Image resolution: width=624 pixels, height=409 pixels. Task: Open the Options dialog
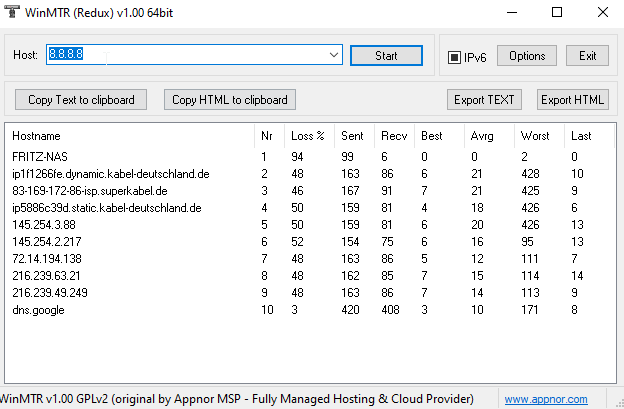click(x=526, y=56)
